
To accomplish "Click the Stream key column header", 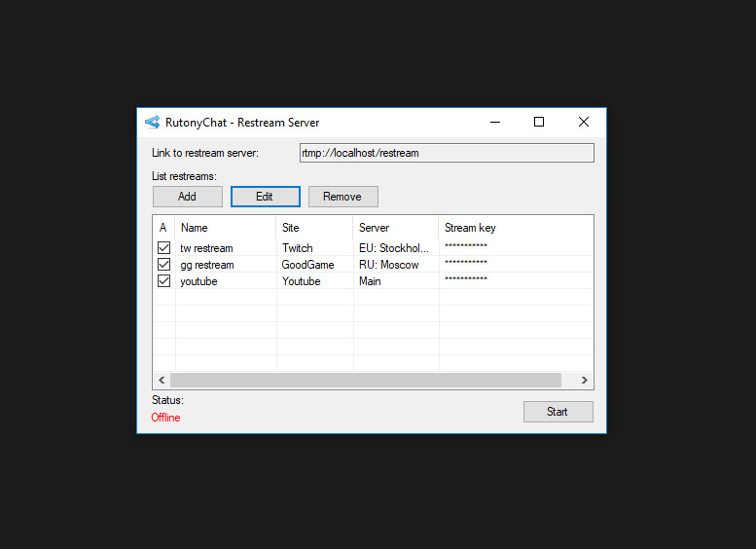I will click(x=514, y=228).
